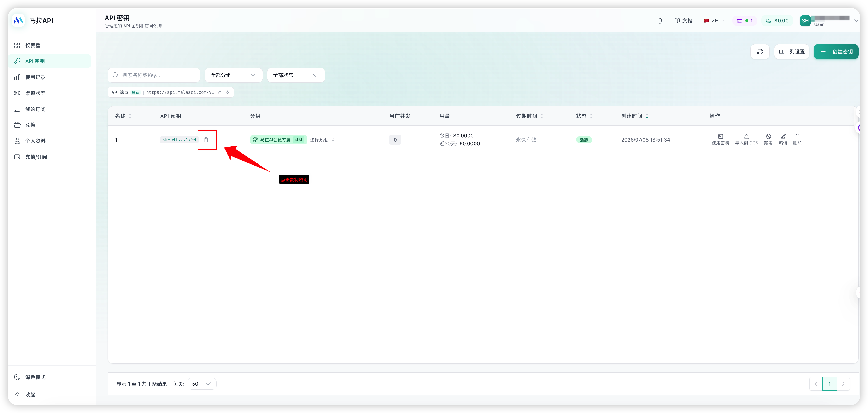The image size is (868, 413).
Task: Sort by 名称 column header
Action: click(x=123, y=116)
